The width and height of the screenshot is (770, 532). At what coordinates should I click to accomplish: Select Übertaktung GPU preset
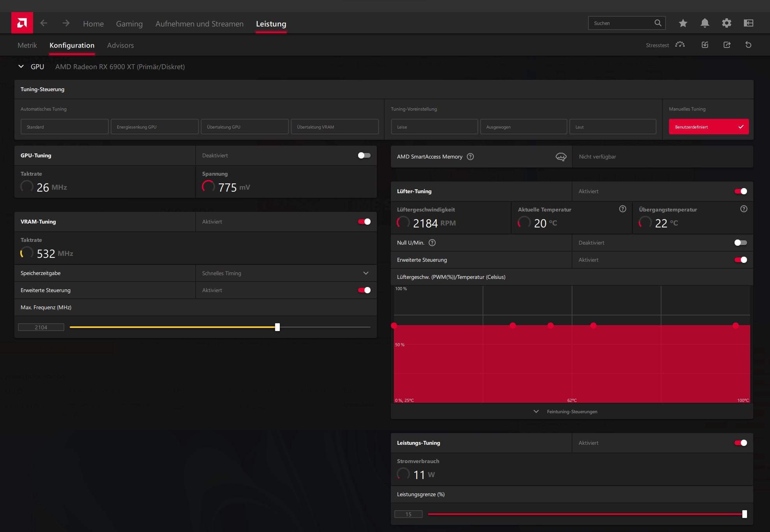pyautogui.click(x=244, y=127)
